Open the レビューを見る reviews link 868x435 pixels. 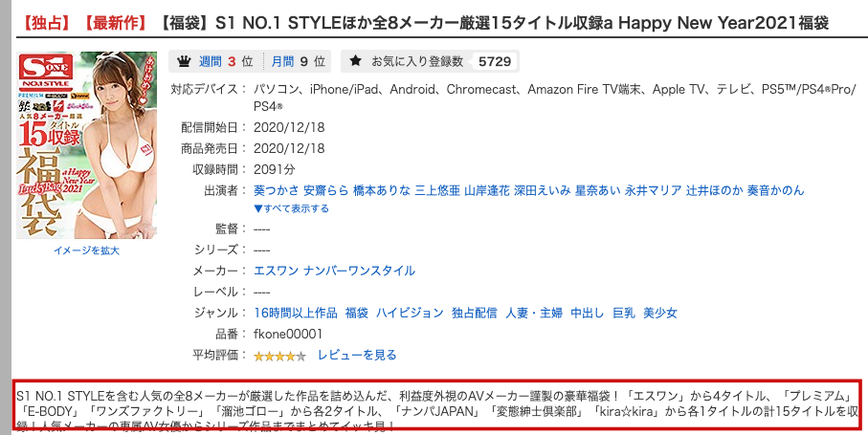coord(357,355)
